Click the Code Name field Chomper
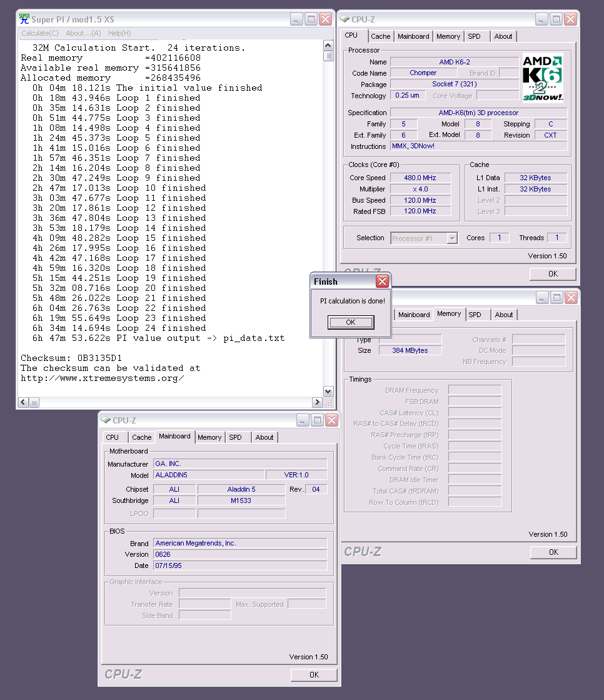This screenshot has height=700, width=604. (x=423, y=73)
